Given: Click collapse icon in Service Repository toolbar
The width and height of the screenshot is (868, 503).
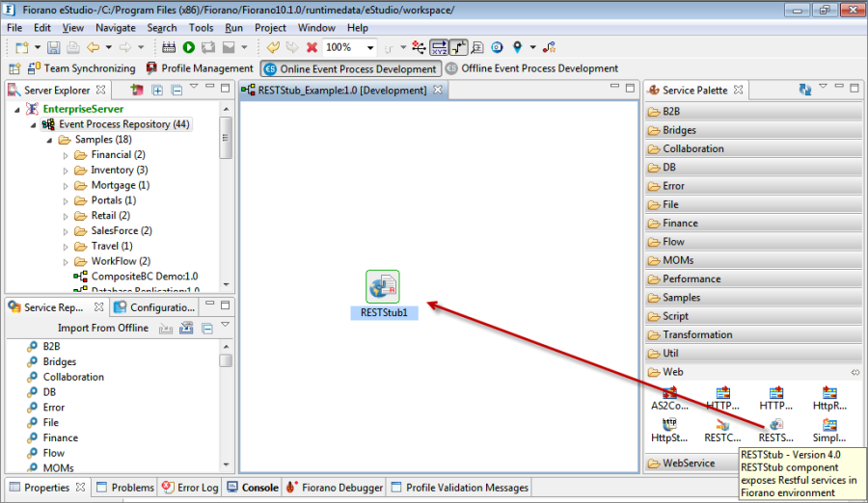Looking at the screenshot, I should (x=207, y=329).
